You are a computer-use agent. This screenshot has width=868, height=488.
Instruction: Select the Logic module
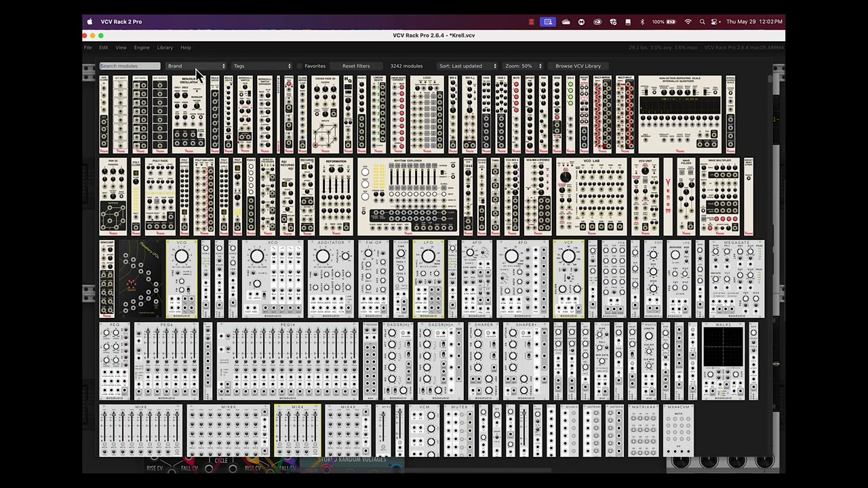(427, 115)
